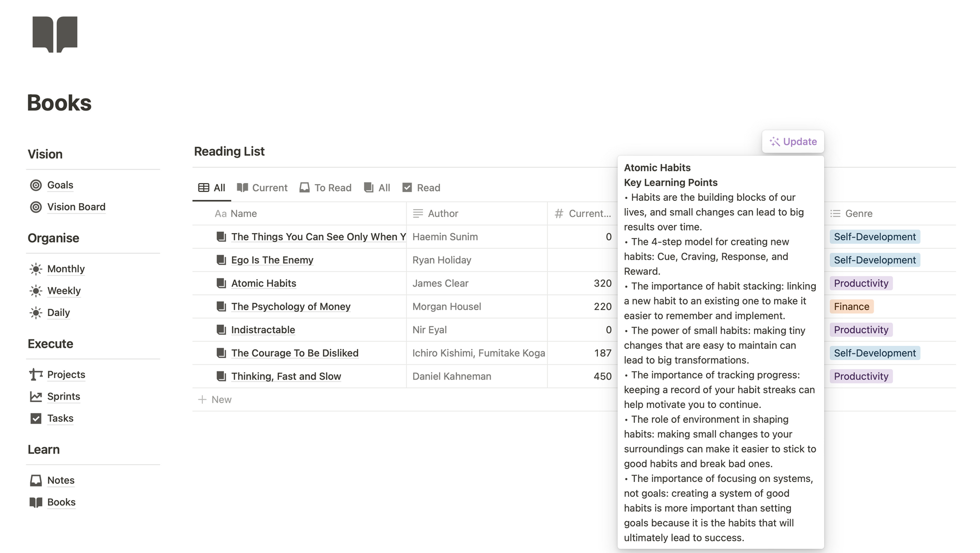Switch to the Current view tab
This screenshot has height=553, width=980.
coord(262,188)
